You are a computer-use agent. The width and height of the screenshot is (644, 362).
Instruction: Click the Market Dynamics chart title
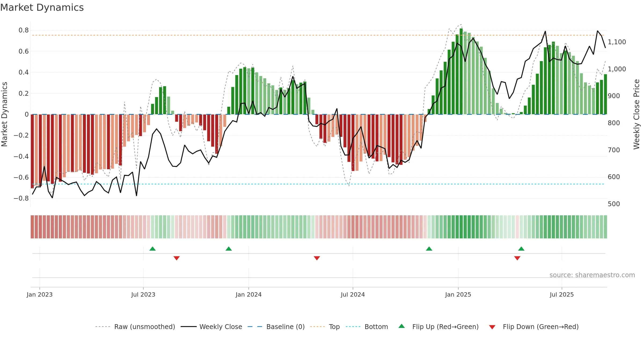42,8
